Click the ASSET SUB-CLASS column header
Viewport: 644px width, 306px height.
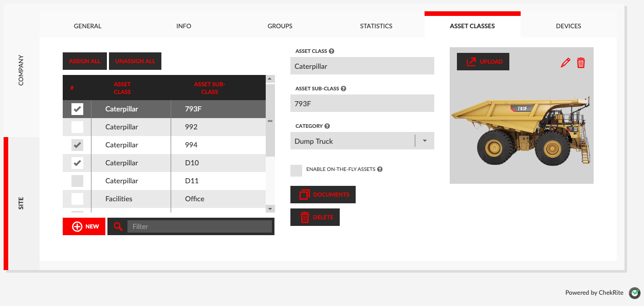pyautogui.click(x=210, y=88)
